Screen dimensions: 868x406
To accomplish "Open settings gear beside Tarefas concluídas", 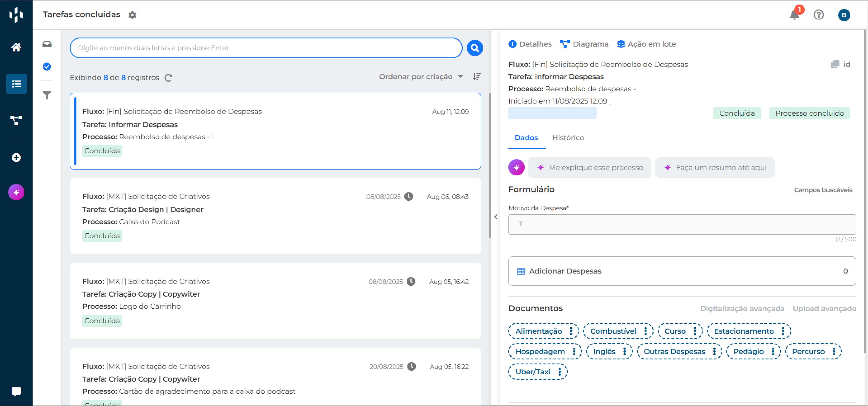I will pos(133,15).
